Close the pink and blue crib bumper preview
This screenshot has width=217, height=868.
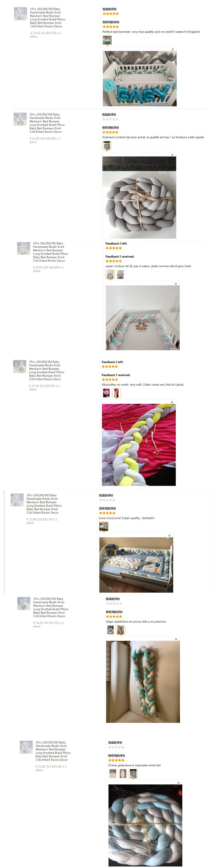pos(176,283)
